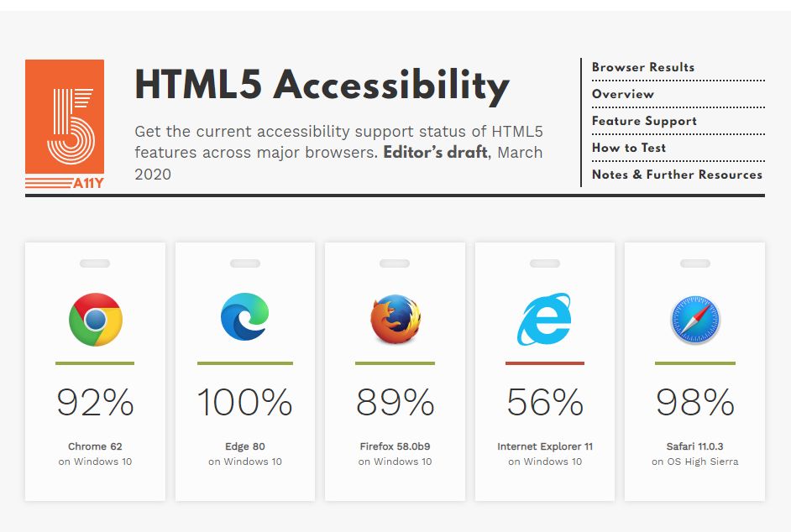Select Chrome's 92% score
Image resolution: width=791 pixels, height=532 pixels.
(96, 402)
